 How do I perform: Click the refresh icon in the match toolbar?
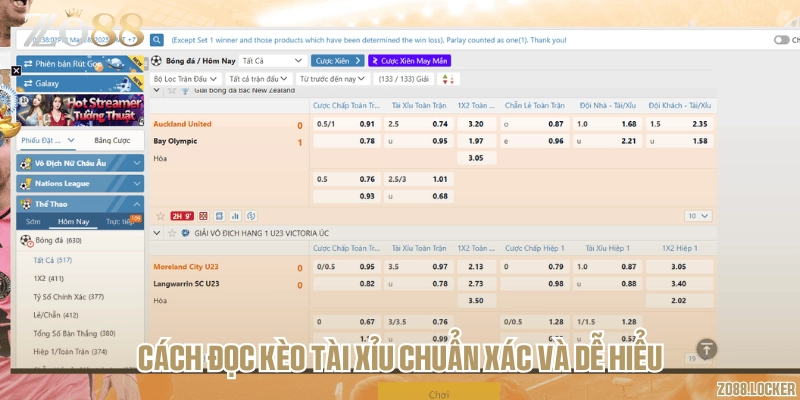249,216
